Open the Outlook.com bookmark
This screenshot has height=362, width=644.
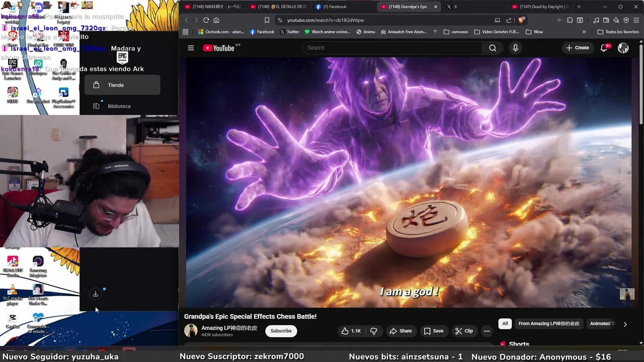(x=220, y=32)
